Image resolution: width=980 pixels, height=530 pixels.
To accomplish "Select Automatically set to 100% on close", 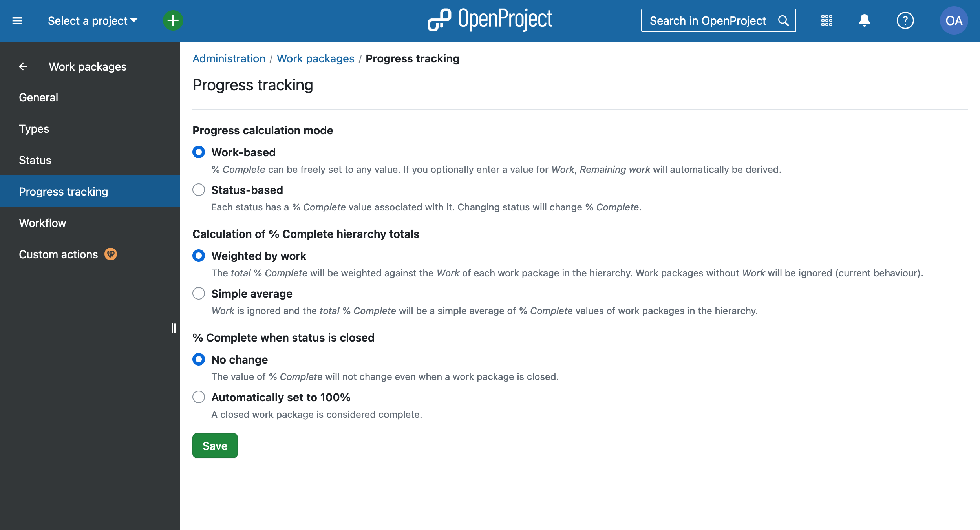I will tap(199, 397).
